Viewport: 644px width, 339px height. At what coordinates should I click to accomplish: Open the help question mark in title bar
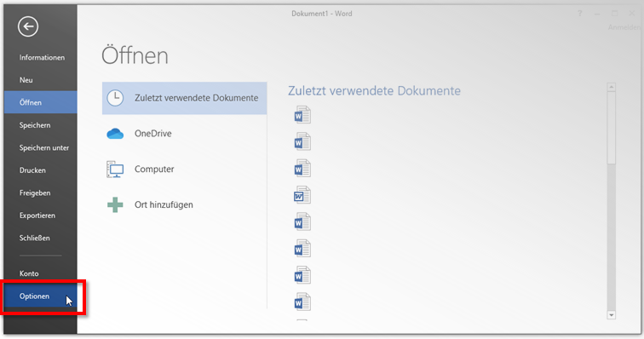click(x=579, y=14)
